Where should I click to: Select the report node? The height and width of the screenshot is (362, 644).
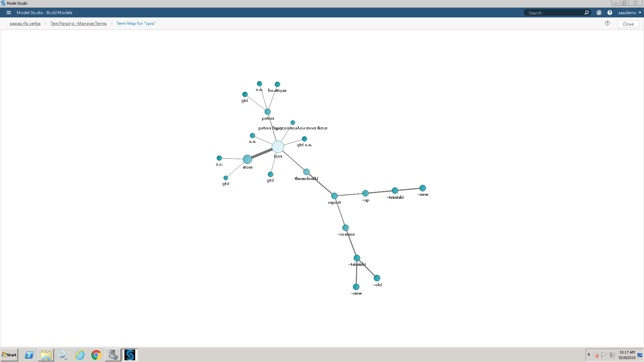coord(334,196)
